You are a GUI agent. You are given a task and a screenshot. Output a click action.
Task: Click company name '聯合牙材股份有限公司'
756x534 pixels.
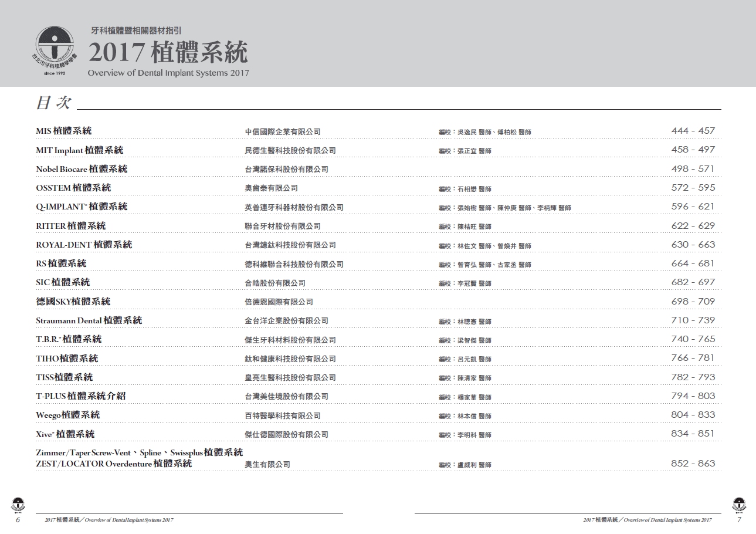(283, 227)
